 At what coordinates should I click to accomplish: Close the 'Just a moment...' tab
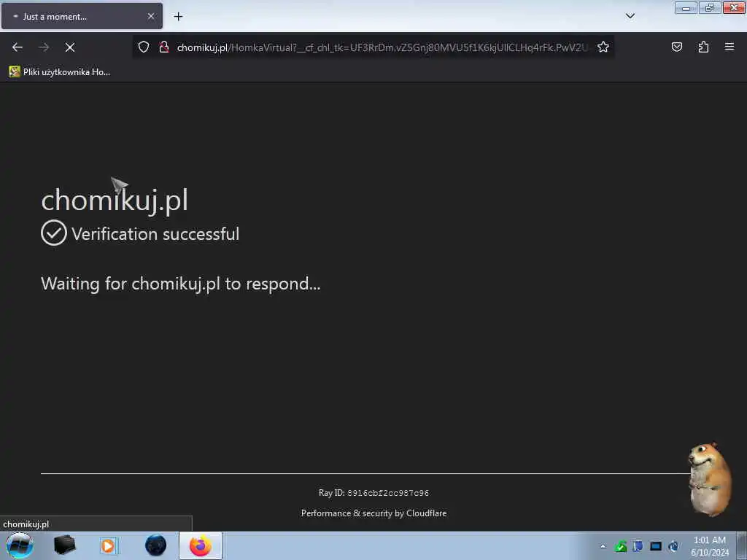[151, 16]
